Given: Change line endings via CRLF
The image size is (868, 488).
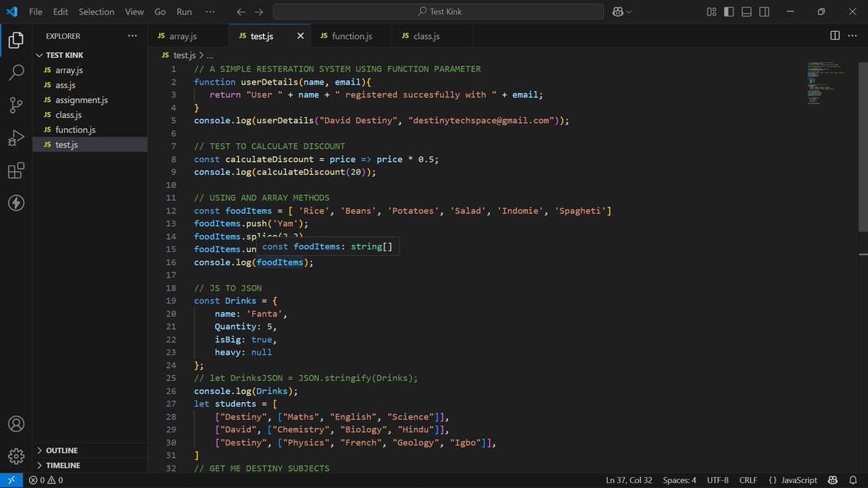Looking at the screenshot, I should coord(748,480).
